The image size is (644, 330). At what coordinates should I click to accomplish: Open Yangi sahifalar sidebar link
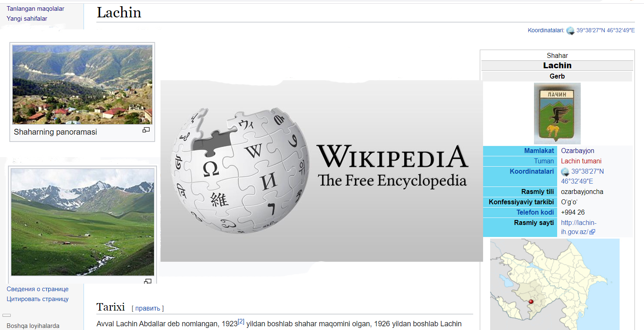(x=27, y=19)
